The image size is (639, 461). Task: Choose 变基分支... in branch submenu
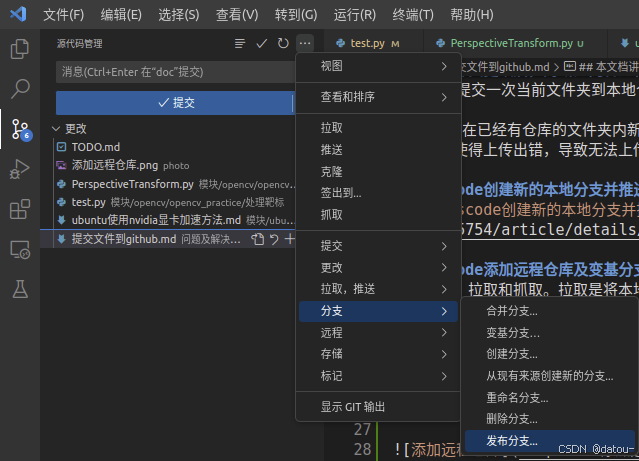(549, 333)
